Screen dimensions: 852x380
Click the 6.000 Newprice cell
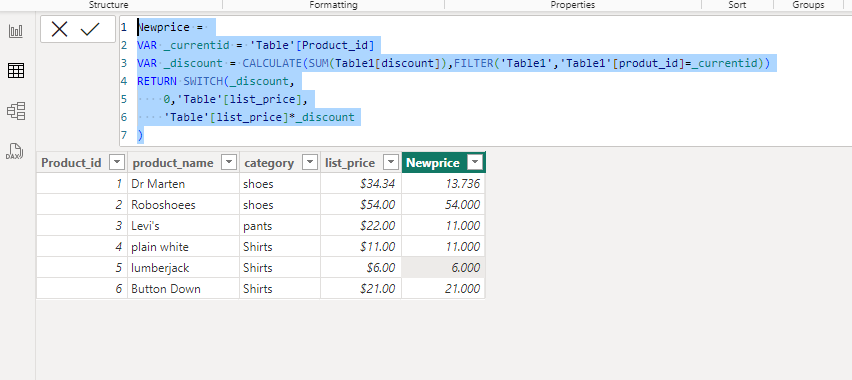pos(443,267)
